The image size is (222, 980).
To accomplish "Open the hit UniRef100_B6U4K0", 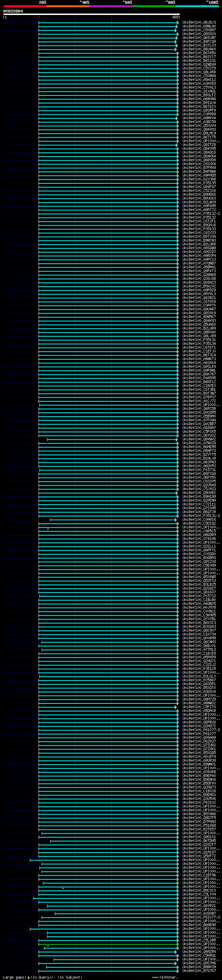I will tap(199, 49).
